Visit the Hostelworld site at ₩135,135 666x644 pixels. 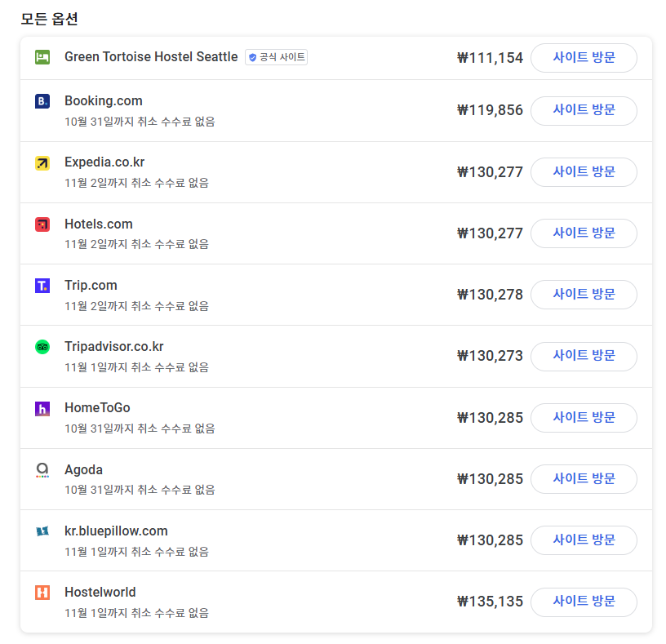pyautogui.click(x=584, y=602)
